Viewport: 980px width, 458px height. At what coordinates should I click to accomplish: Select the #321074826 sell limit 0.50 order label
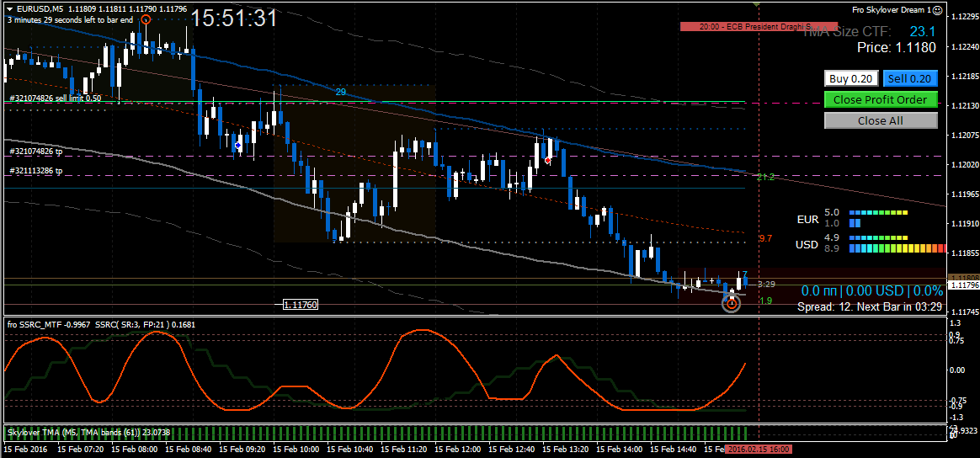click(x=55, y=99)
